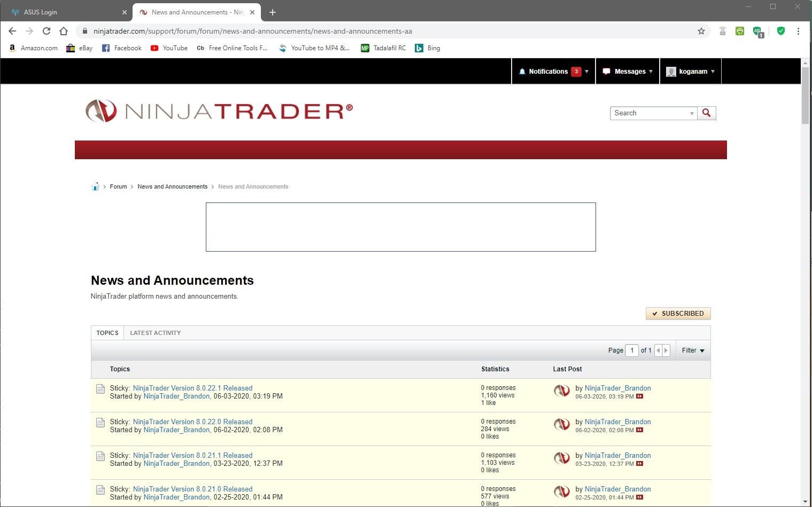Select the TOPICS tab
The image size is (812, 507).
click(107, 333)
